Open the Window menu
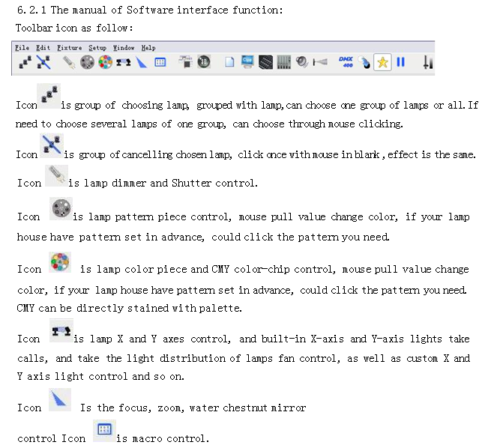494x448 pixels. [x=124, y=48]
